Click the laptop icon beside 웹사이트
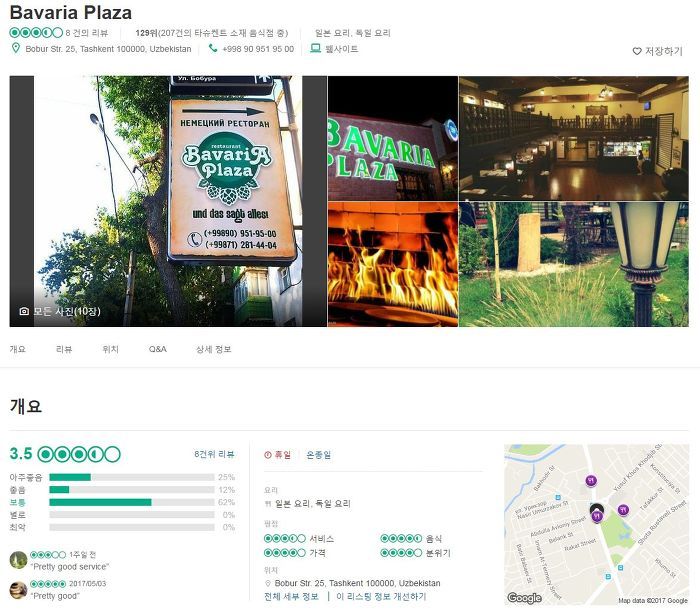 pos(316,48)
